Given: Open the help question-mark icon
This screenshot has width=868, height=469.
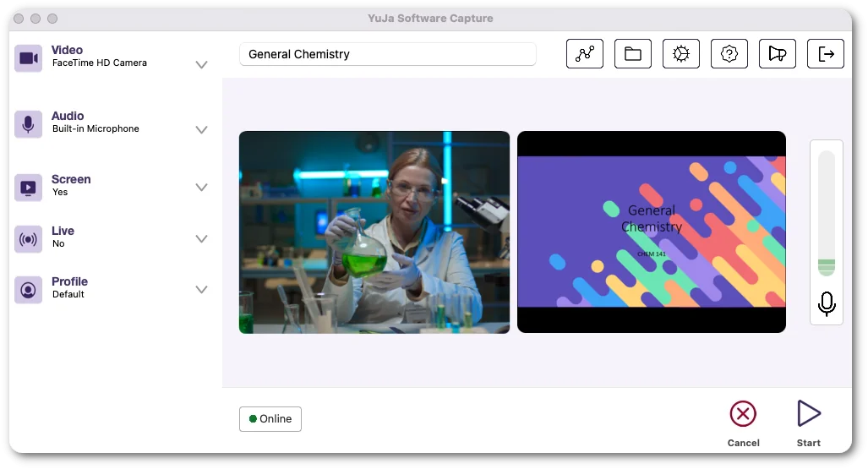Looking at the screenshot, I should pyautogui.click(x=729, y=54).
